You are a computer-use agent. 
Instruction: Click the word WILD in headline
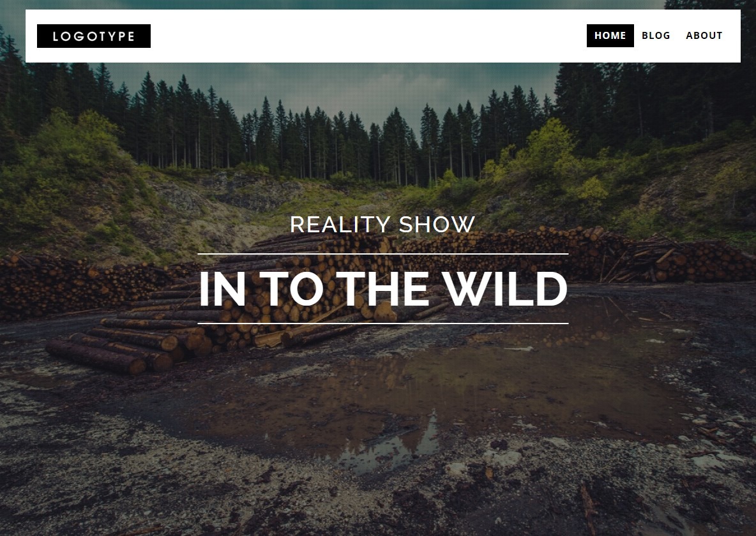pos(505,288)
